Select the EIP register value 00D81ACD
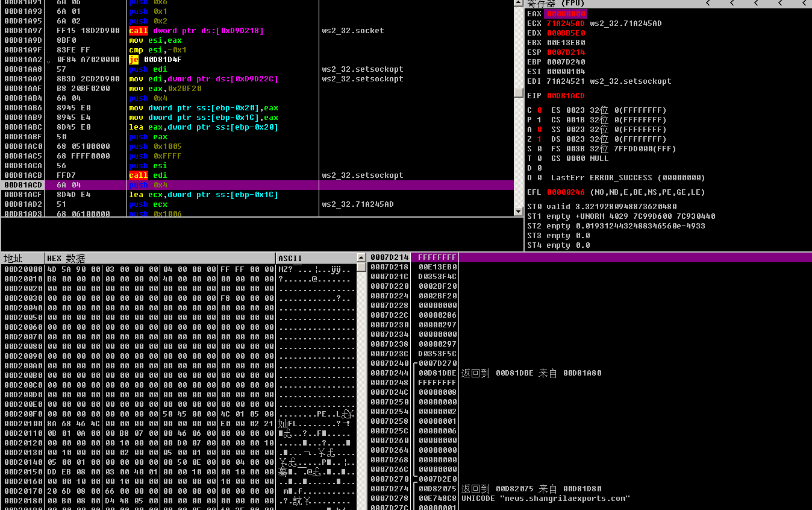Viewport: 812px width, 510px height. (x=566, y=96)
